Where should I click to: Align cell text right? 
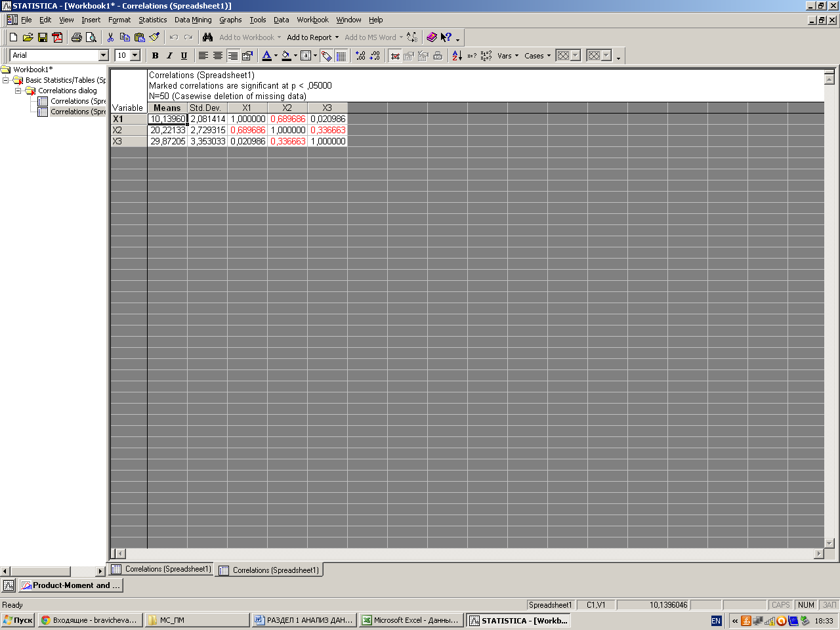[232, 56]
